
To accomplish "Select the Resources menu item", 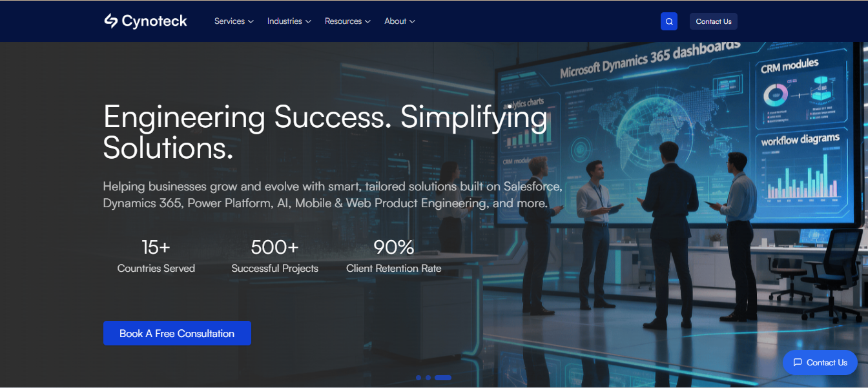I will pos(343,21).
